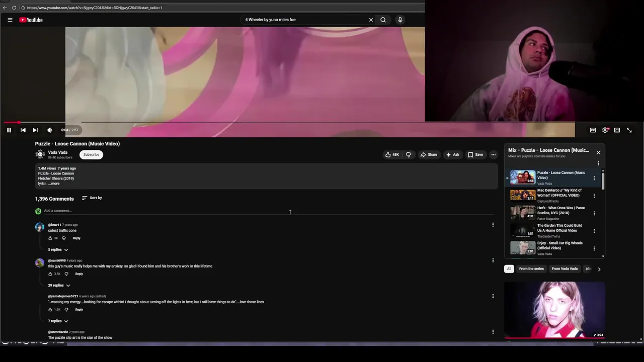Select the From Vada Vada chip
This screenshot has width=644, height=362.
[x=565, y=269]
